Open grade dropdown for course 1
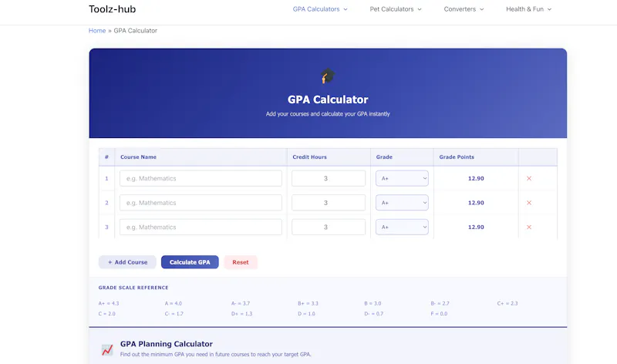The image size is (617, 364). tap(402, 178)
